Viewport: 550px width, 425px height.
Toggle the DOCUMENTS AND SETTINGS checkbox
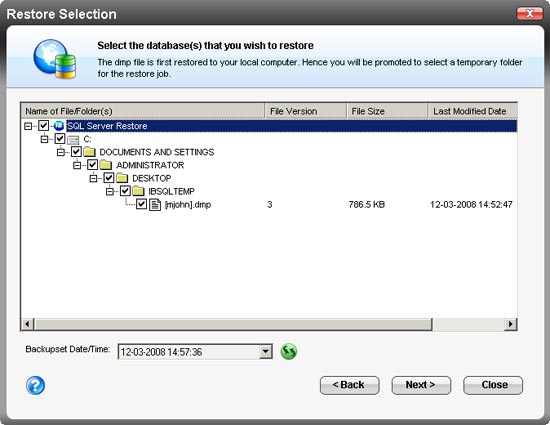[x=76, y=151]
